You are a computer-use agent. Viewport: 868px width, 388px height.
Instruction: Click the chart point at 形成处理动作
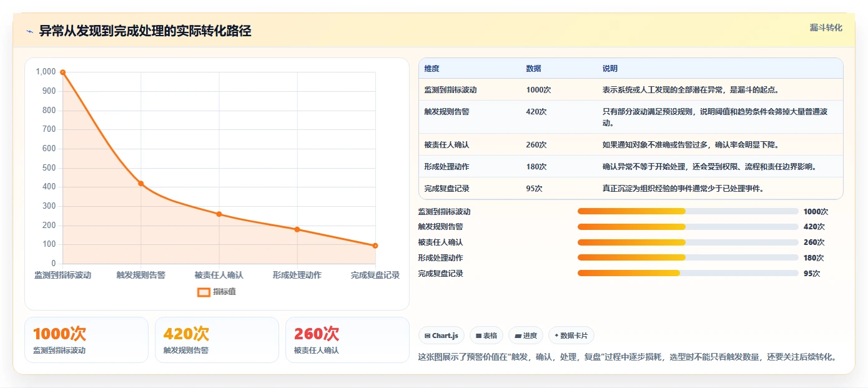(x=297, y=229)
